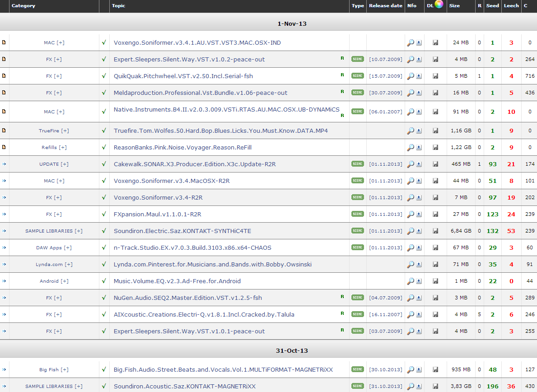This screenshot has height=392, width=537.
Task: Click the green checkmark on Cakewalk.SONAR.X3 row
Action: tap(104, 164)
